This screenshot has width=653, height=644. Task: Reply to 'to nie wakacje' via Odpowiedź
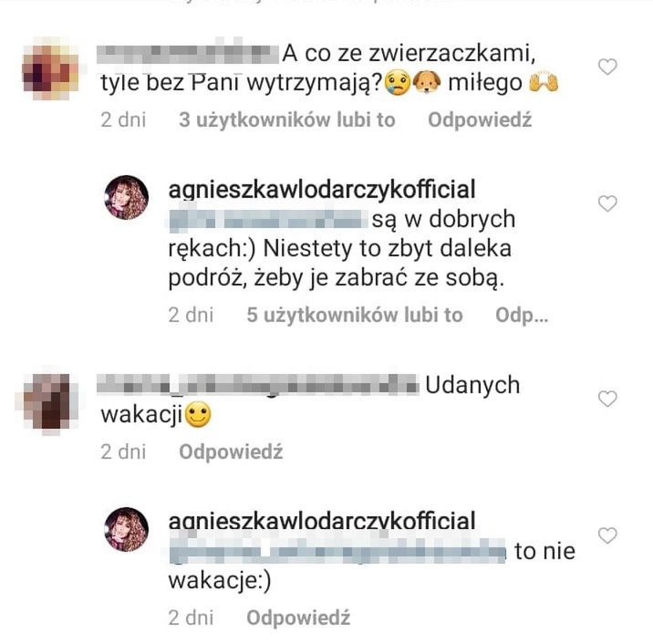click(x=298, y=618)
